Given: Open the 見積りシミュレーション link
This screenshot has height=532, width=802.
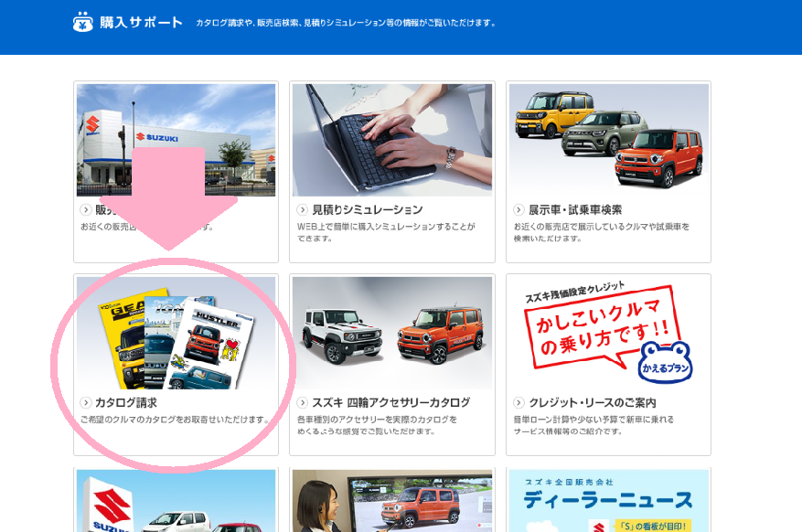Looking at the screenshot, I should click(368, 209).
